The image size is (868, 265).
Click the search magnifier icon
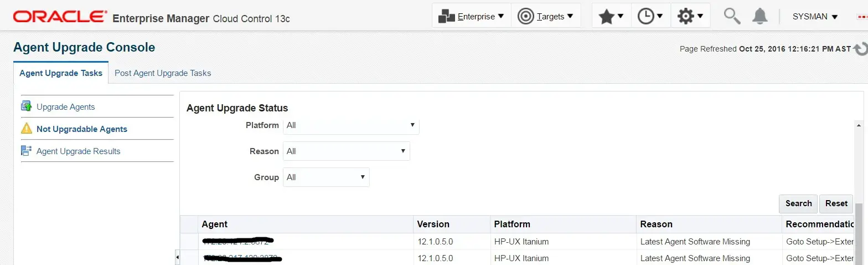coord(732,16)
